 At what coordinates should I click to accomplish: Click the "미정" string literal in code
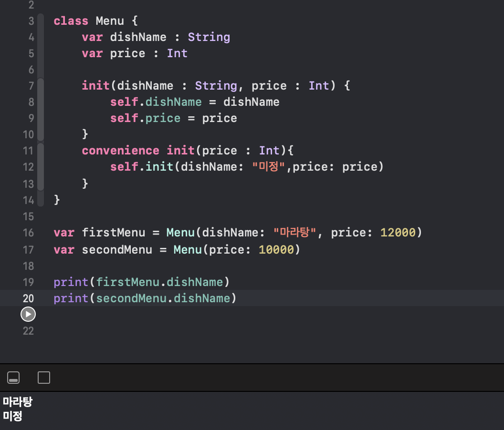click(x=269, y=166)
